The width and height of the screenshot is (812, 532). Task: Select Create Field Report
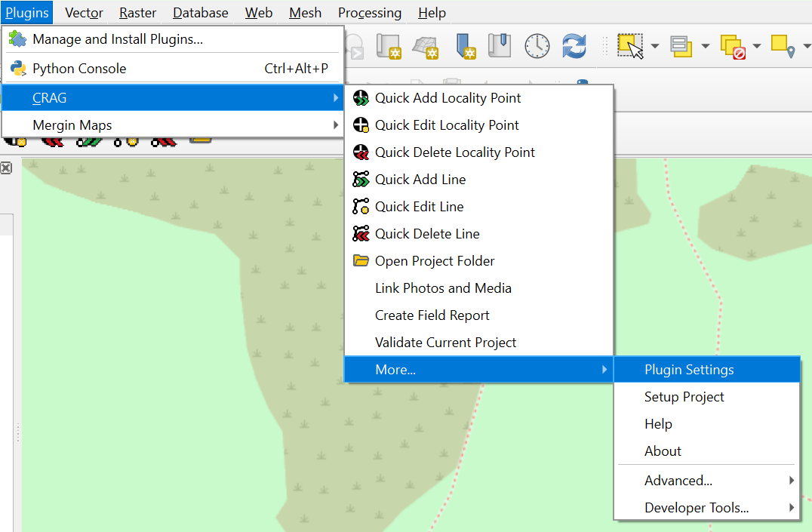point(479,315)
